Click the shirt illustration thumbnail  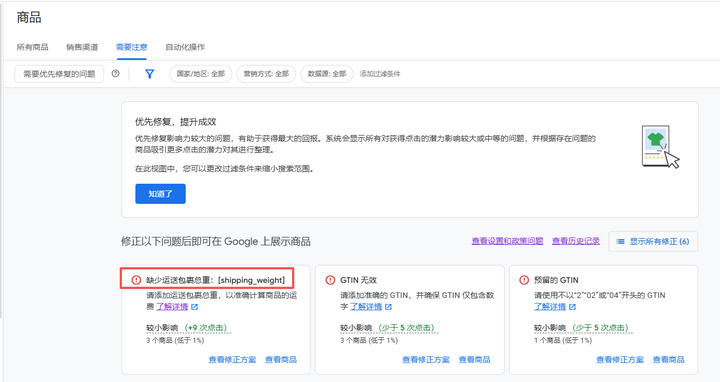coord(660,147)
